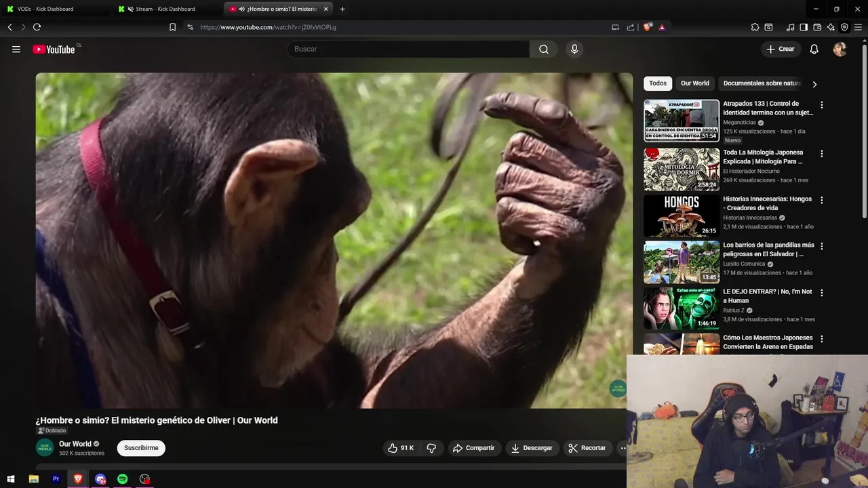The height and width of the screenshot is (488, 868).
Task: Open File Explorer from the taskbar
Action: (x=34, y=479)
